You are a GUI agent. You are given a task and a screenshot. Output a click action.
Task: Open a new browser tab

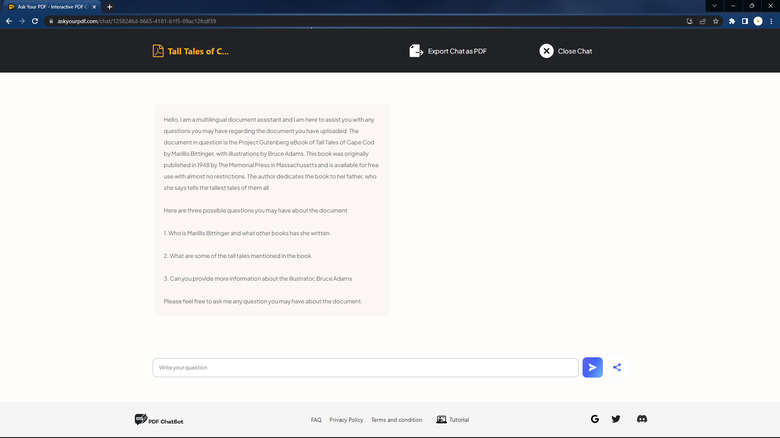click(x=110, y=6)
